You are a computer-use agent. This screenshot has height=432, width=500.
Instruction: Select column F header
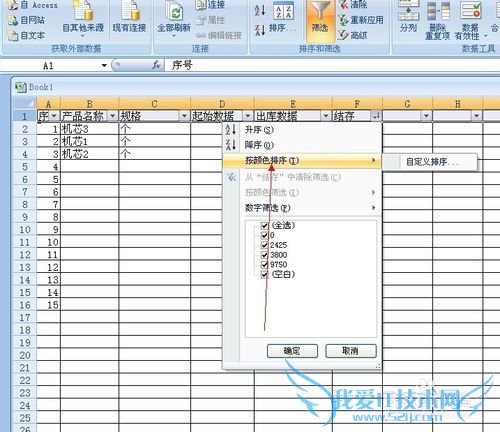(357, 104)
